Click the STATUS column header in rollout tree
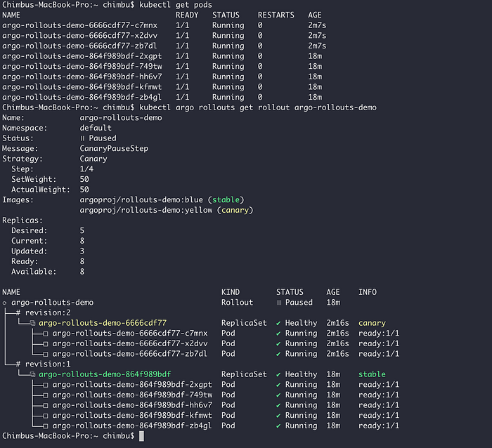 pos(290,292)
